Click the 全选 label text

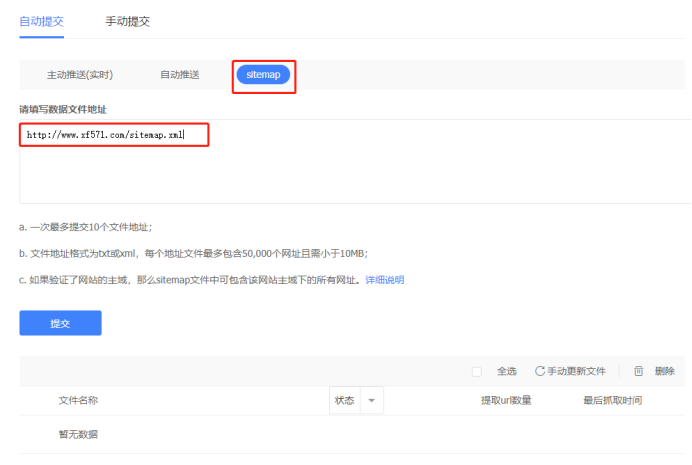point(507,371)
